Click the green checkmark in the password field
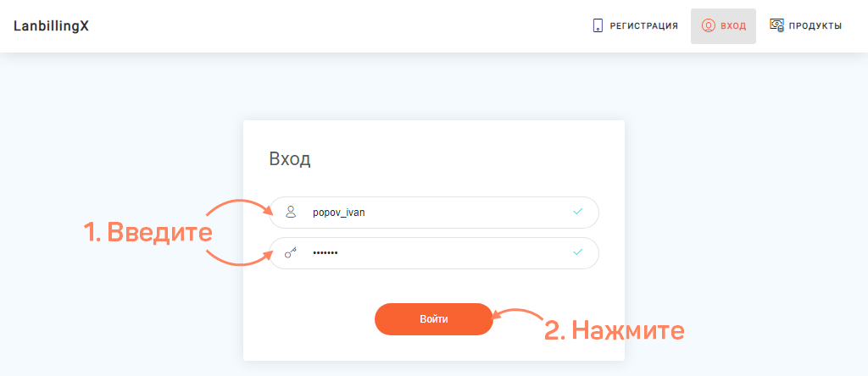The image size is (868, 376). (x=578, y=252)
